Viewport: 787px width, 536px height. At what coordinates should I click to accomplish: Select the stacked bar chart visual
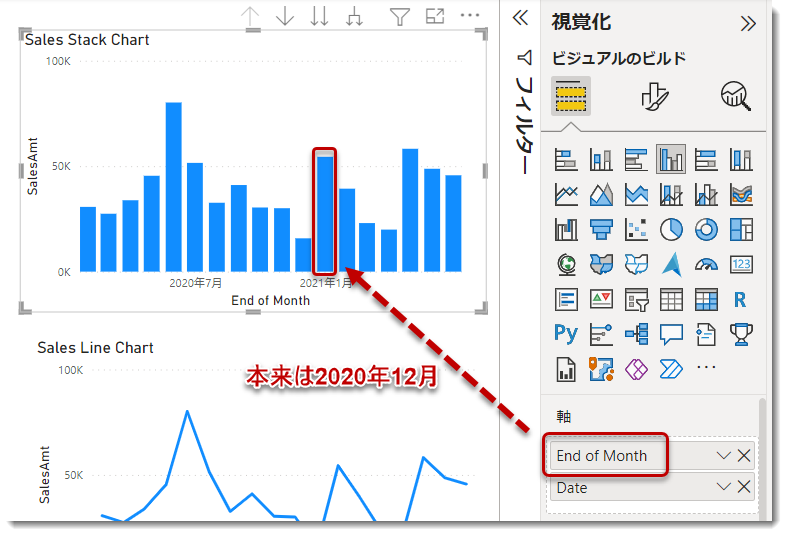tap(566, 160)
